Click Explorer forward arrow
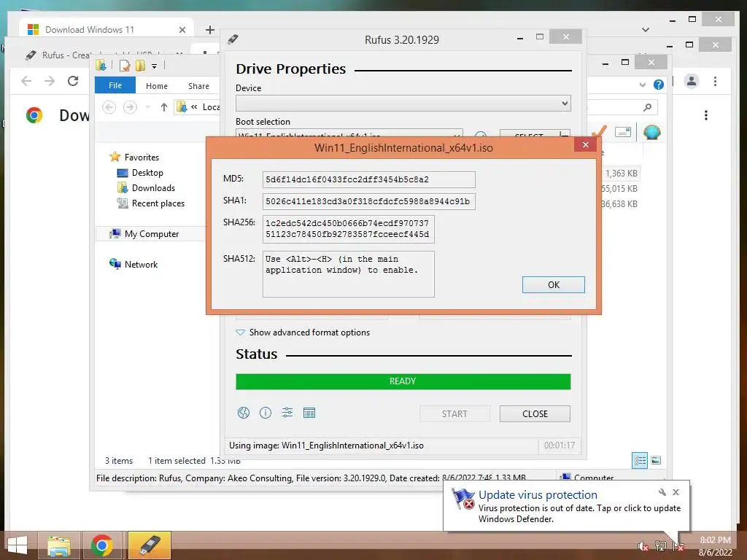 (x=130, y=107)
